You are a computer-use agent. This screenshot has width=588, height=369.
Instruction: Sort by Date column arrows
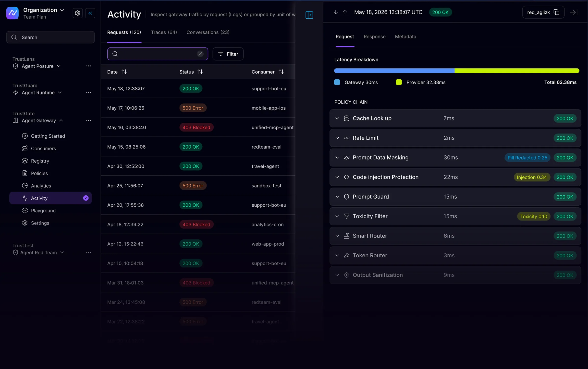(x=124, y=72)
